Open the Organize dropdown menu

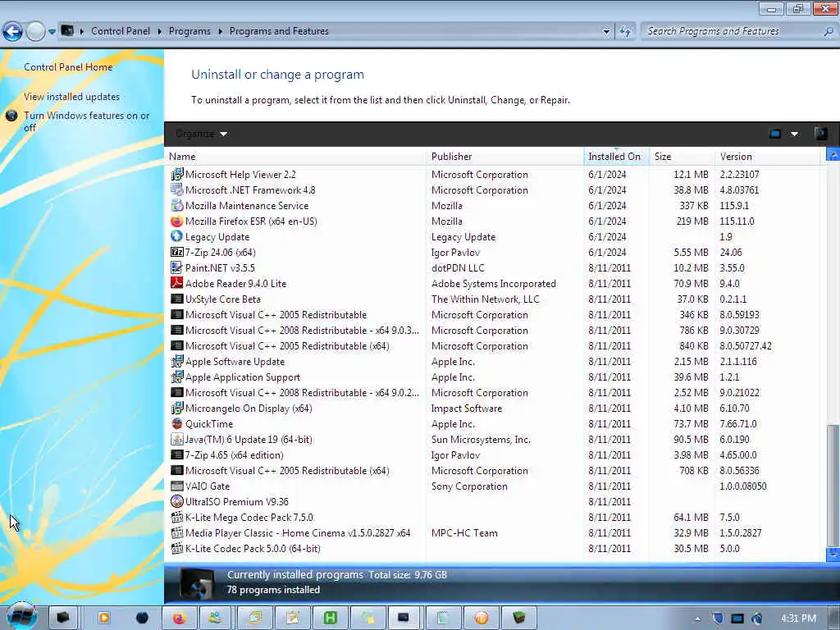point(201,134)
